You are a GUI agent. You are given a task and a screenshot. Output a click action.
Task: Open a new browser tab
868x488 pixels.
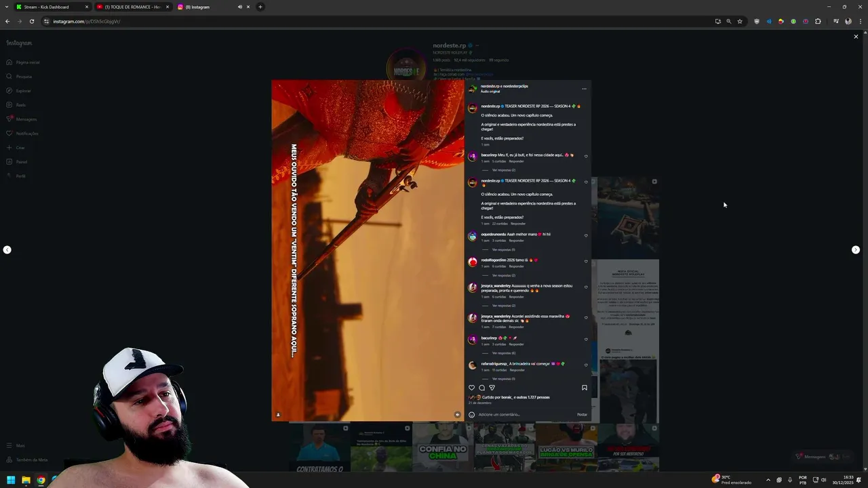(260, 7)
